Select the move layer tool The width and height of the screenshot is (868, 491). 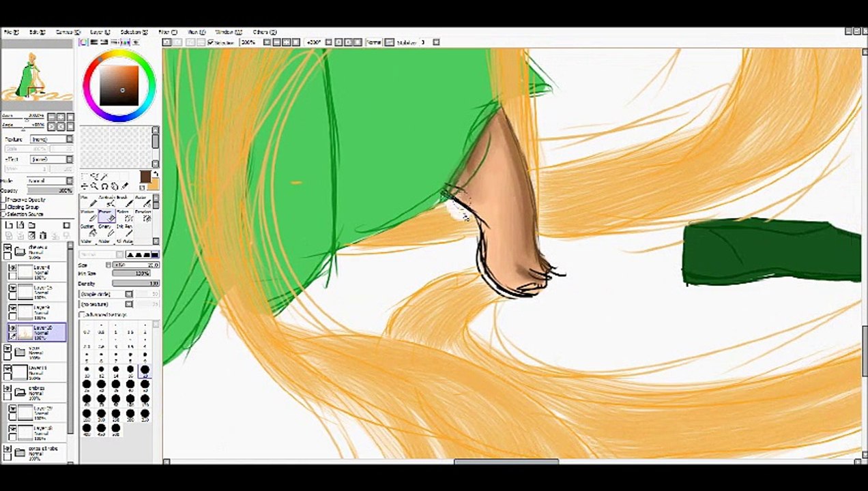(85, 186)
